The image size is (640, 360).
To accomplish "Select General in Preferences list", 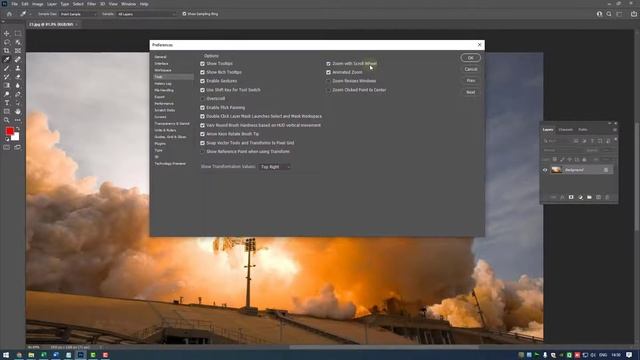I will [160, 57].
